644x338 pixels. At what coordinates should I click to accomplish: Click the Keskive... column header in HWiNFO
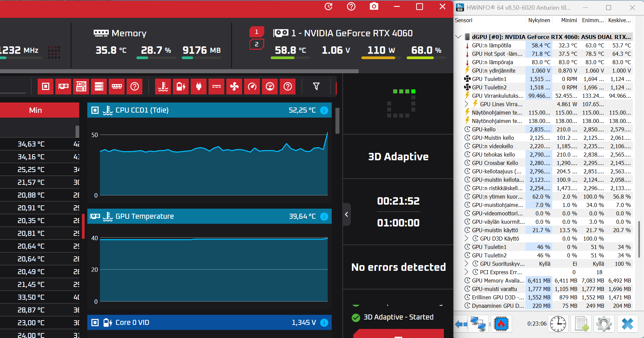pos(619,20)
